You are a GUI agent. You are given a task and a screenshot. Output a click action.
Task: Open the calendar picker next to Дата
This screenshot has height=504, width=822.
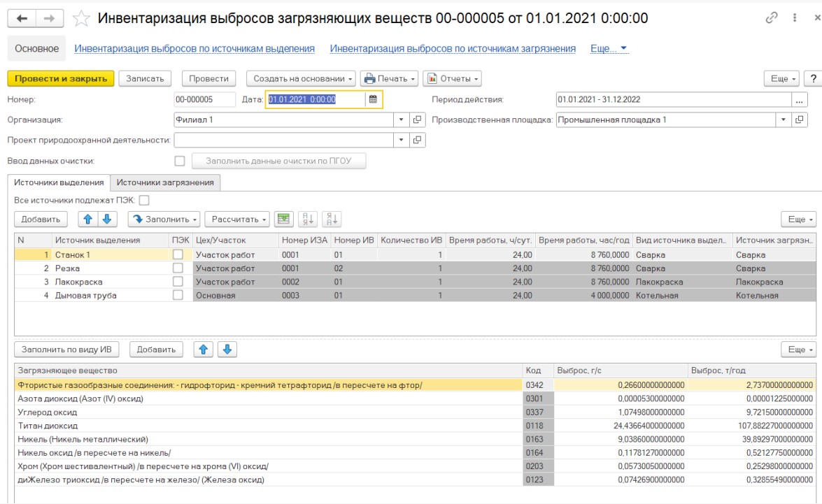tap(373, 99)
